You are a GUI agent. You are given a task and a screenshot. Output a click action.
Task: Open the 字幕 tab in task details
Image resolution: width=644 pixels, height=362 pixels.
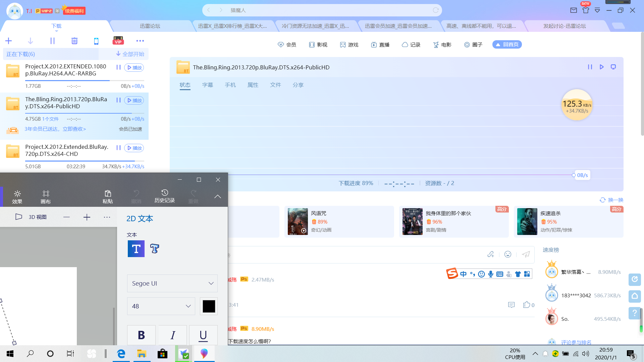click(x=208, y=85)
